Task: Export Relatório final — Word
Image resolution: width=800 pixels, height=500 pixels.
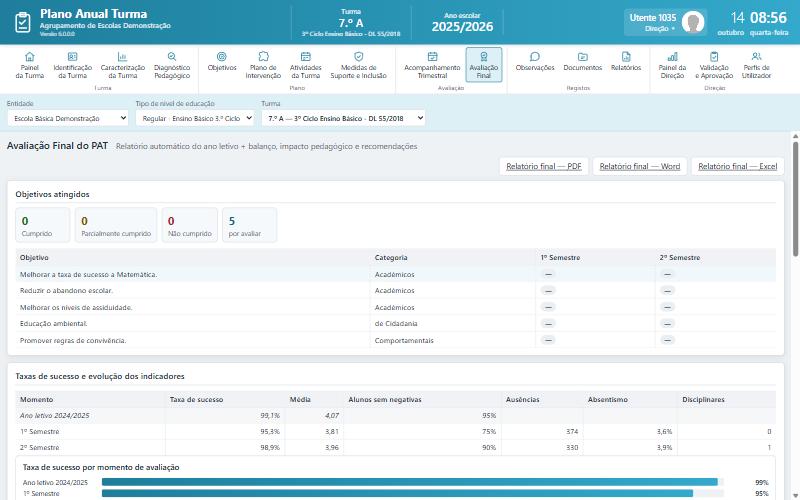Action: [640, 166]
